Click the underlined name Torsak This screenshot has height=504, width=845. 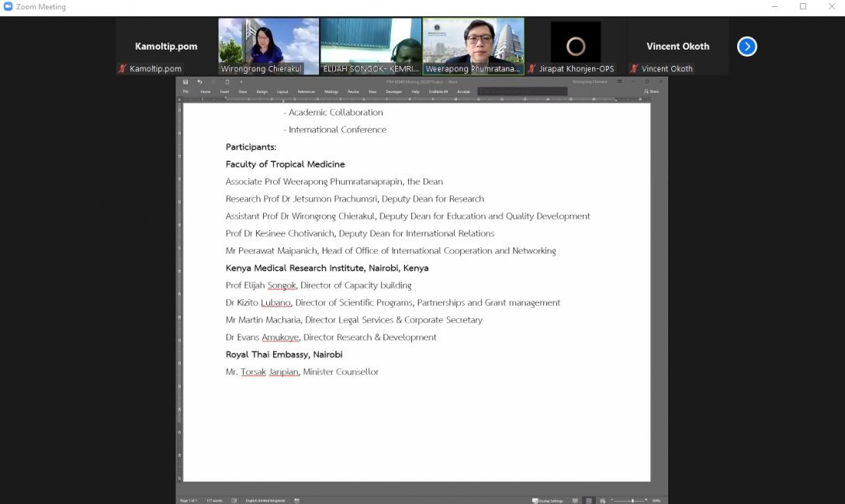tap(253, 371)
